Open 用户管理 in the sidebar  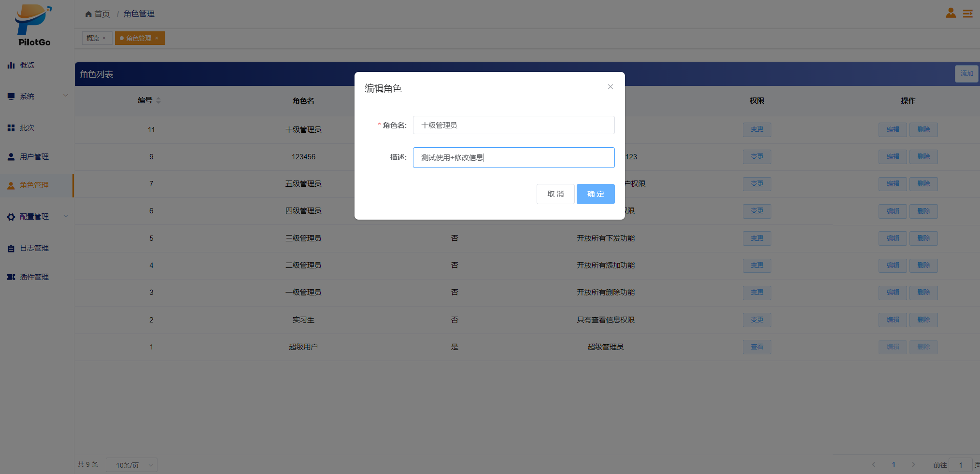pos(34,157)
